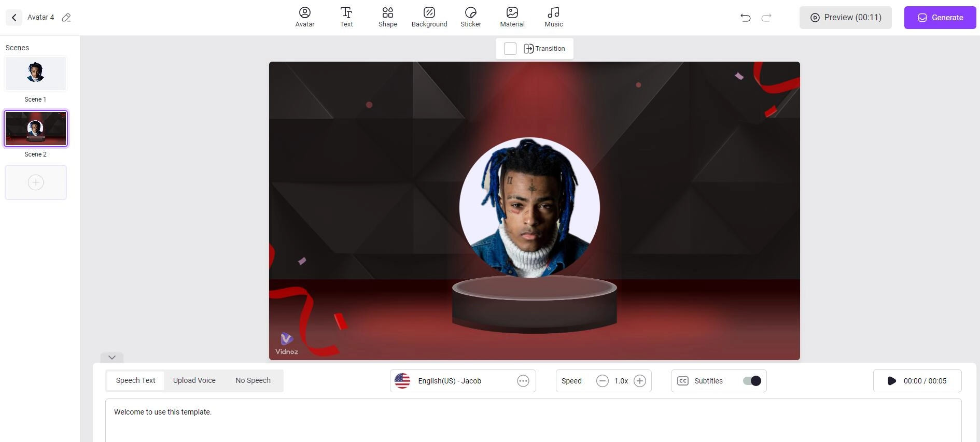Increase speech speed with plus button
The width and height of the screenshot is (980, 442).
click(640, 381)
